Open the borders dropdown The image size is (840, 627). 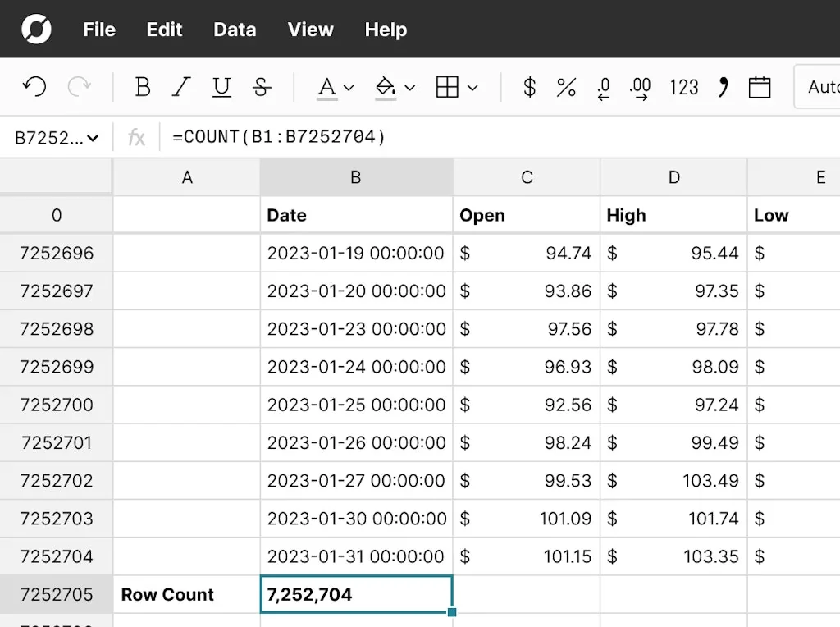tap(457, 87)
